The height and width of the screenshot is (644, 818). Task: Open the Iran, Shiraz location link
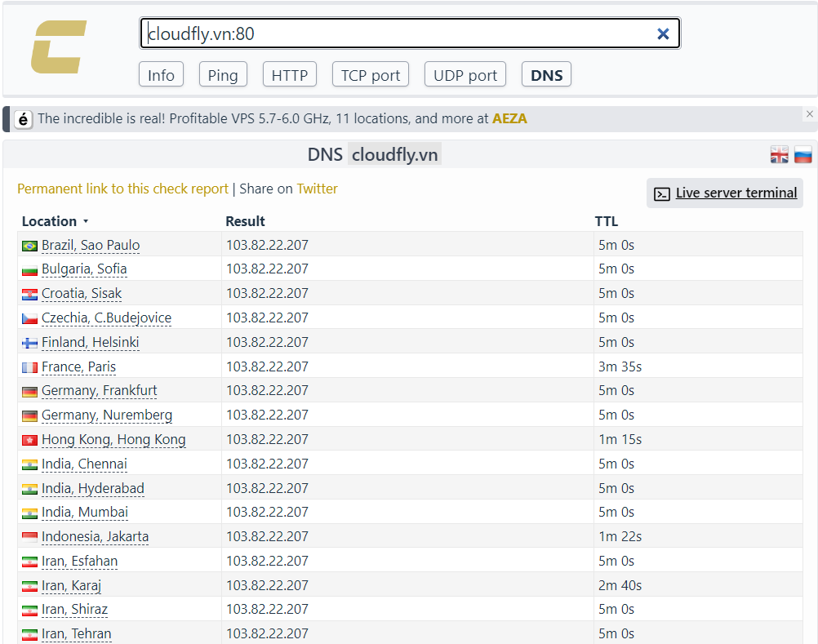point(74,609)
